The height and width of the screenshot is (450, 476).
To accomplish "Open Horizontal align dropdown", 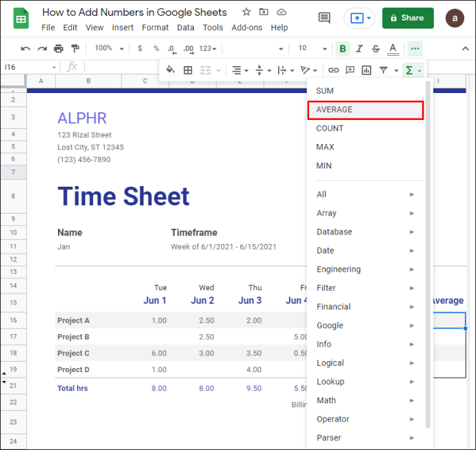I will (x=240, y=70).
